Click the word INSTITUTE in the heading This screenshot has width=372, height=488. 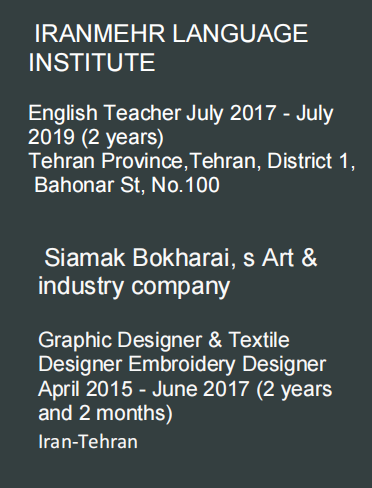click(92, 62)
